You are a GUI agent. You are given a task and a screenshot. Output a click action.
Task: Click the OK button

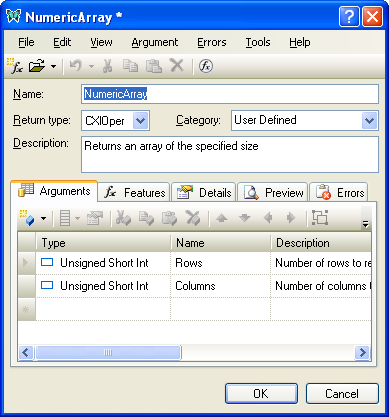pos(261,394)
